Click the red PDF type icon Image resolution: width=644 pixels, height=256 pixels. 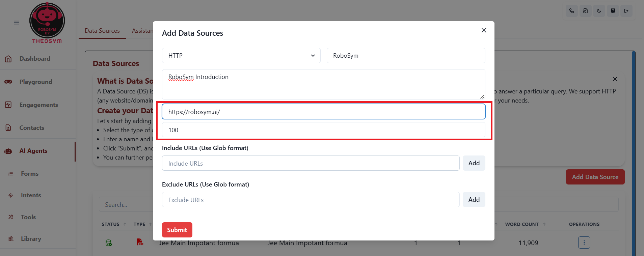[140, 242]
